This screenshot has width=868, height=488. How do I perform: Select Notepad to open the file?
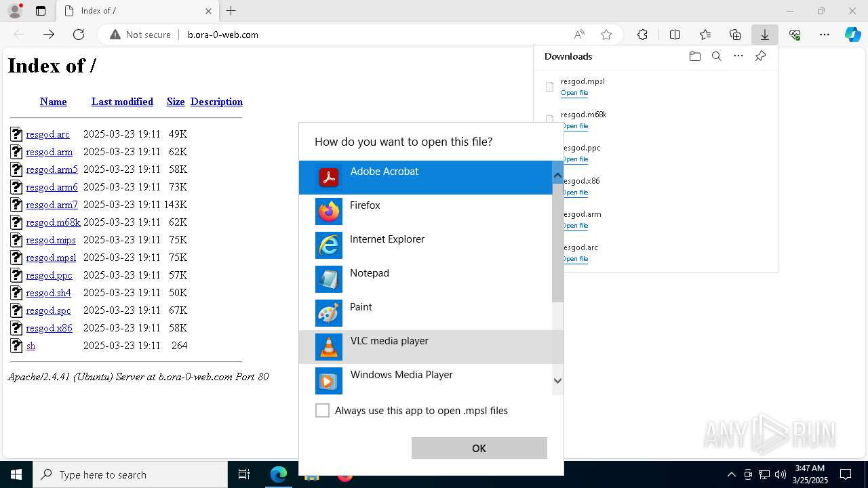point(426,279)
